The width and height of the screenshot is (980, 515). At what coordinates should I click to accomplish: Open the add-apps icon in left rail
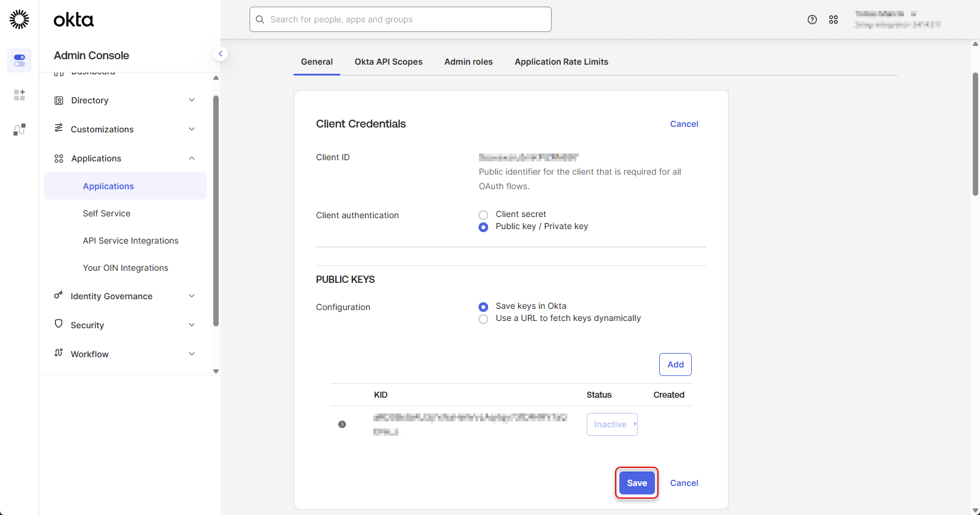tap(19, 95)
